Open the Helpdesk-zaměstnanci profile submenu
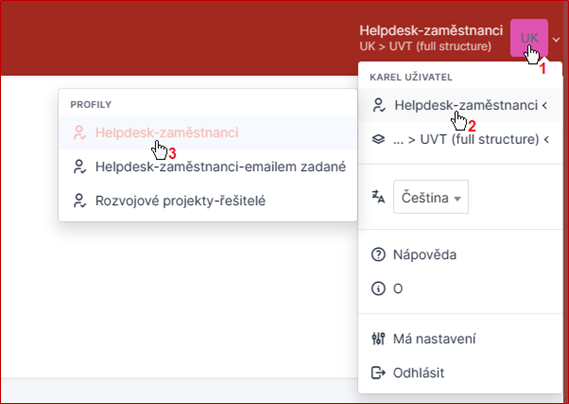 pos(460,105)
